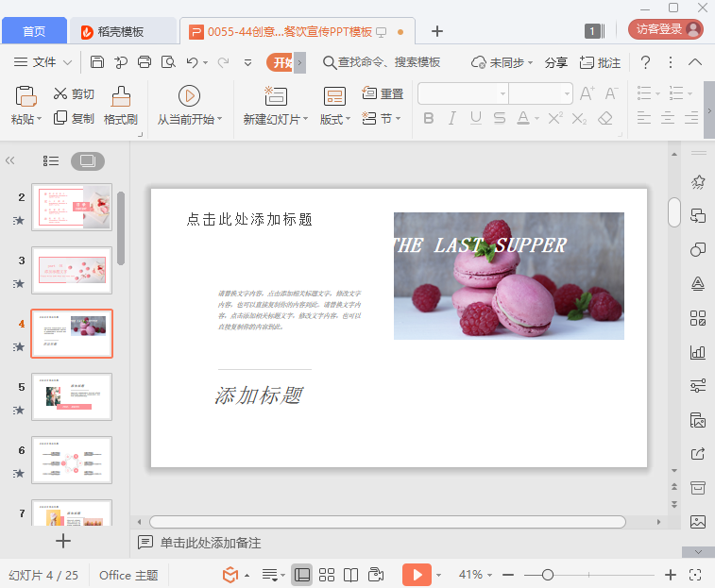Collapse the ribbon with up chevron
The width and height of the screenshot is (715, 588).
pos(694,62)
